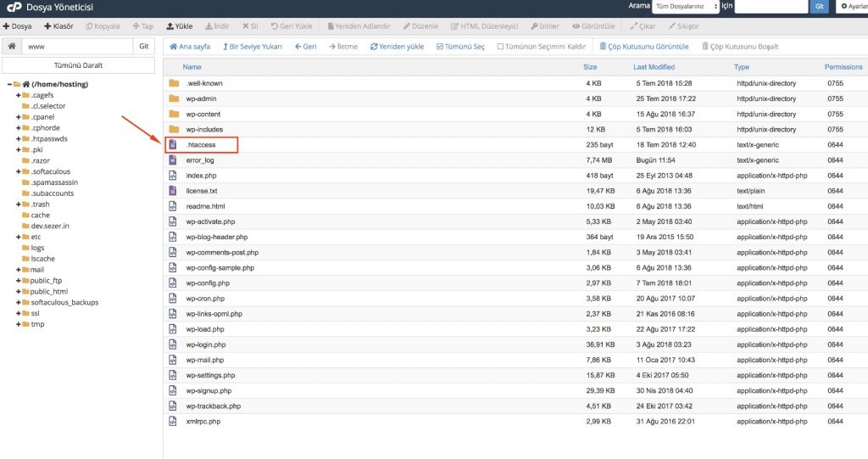Collapse the /home/hosting root node
This screenshot has height=459, width=868.
(x=9, y=84)
